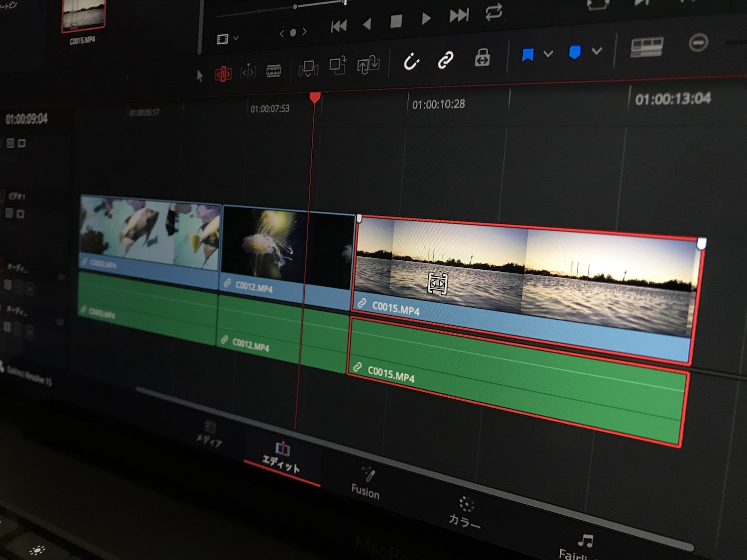The image size is (747, 560).
Task: Toggle loop playback
Action: [x=494, y=12]
